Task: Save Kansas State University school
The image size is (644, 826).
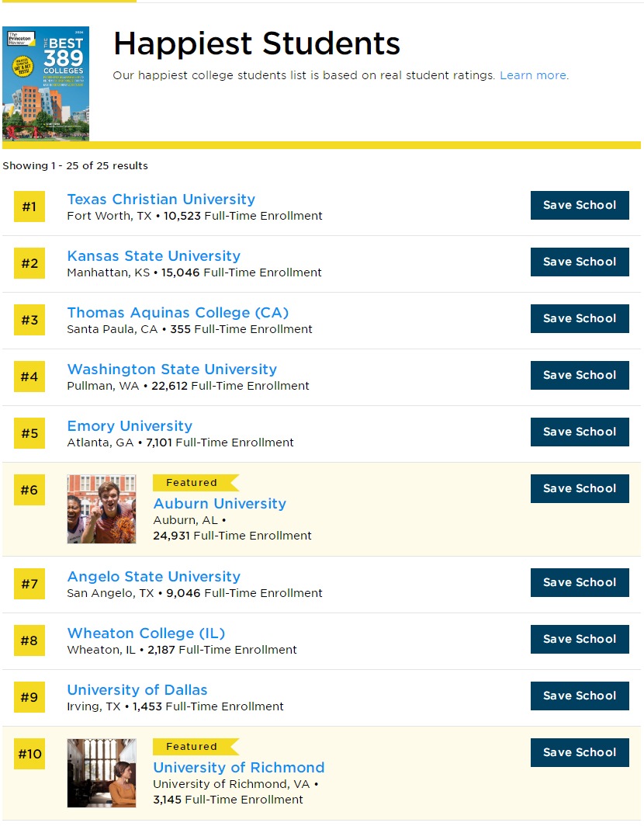Action: 579,262
